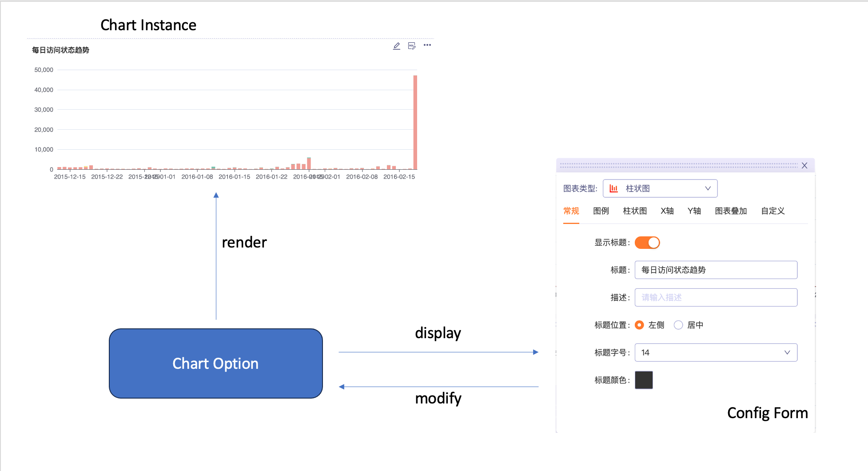
Task: Close the config form with the X
Action: click(x=804, y=165)
